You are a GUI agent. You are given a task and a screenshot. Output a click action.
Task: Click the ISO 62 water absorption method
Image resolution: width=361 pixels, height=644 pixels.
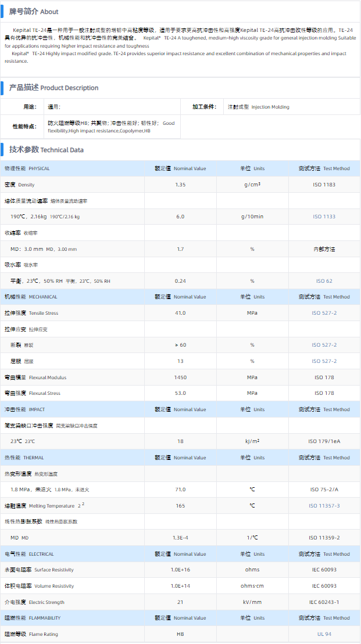pos(324,281)
